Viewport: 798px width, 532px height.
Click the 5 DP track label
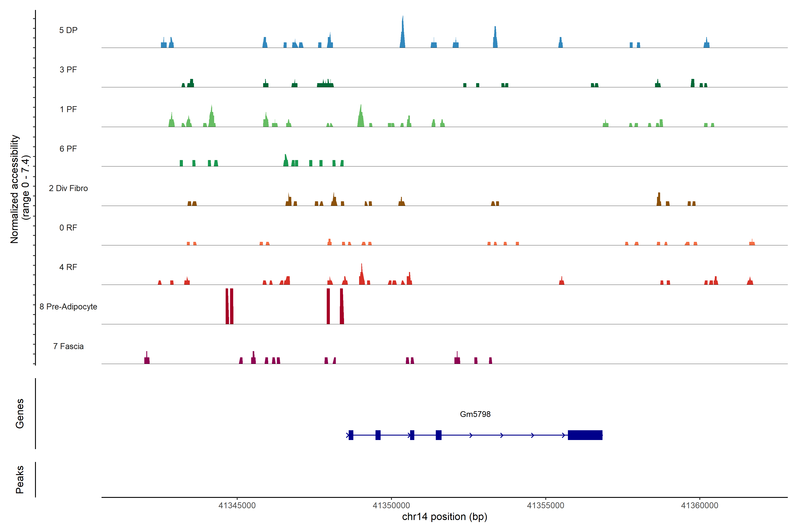pyautogui.click(x=68, y=30)
